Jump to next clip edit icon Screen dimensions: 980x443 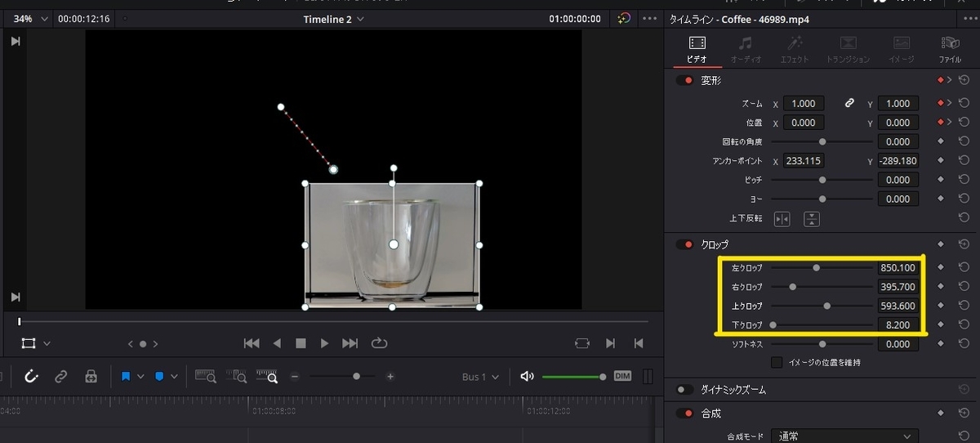tap(611, 343)
